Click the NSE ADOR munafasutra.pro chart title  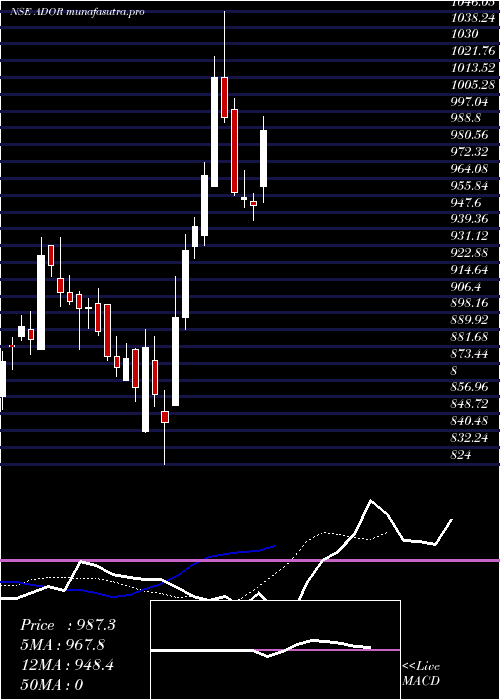(x=78, y=12)
